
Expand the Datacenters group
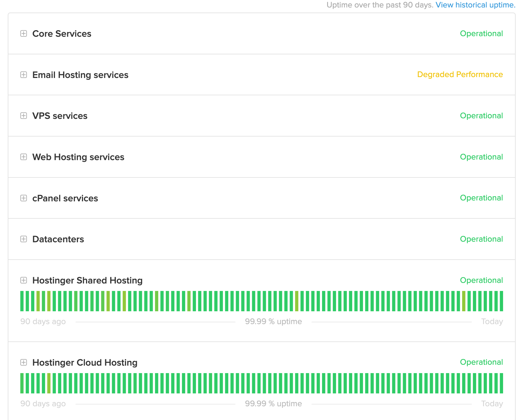pyautogui.click(x=24, y=239)
